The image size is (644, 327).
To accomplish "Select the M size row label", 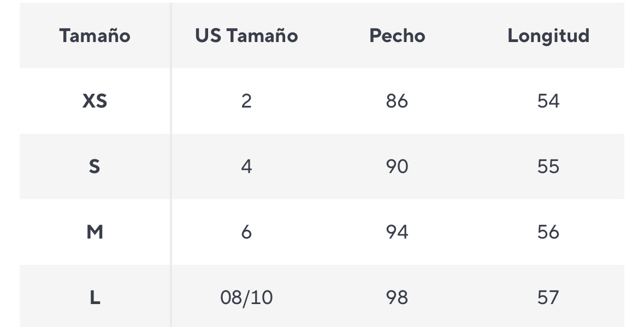I will pyautogui.click(x=94, y=232).
